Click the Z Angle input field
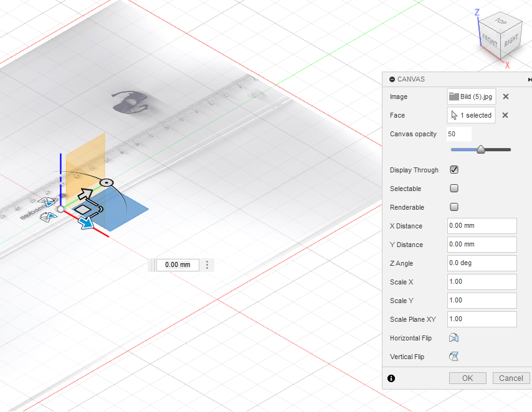 [x=482, y=263]
